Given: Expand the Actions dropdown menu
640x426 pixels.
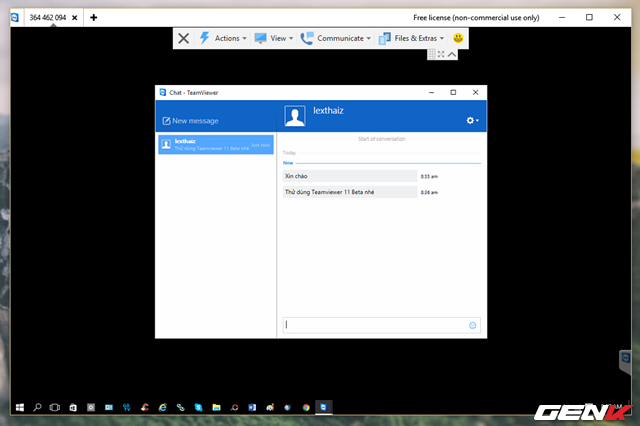Looking at the screenshot, I should [221, 39].
